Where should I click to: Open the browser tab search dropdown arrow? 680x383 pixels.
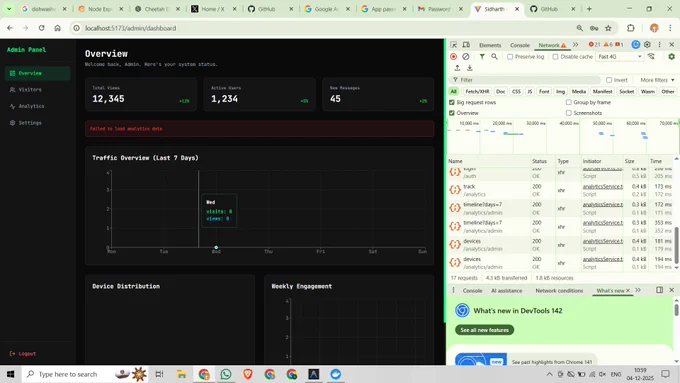(9, 9)
